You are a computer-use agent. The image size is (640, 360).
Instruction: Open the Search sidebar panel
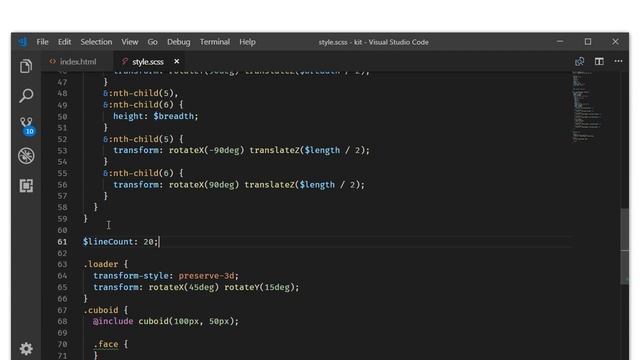pyautogui.click(x=26, y=96)
